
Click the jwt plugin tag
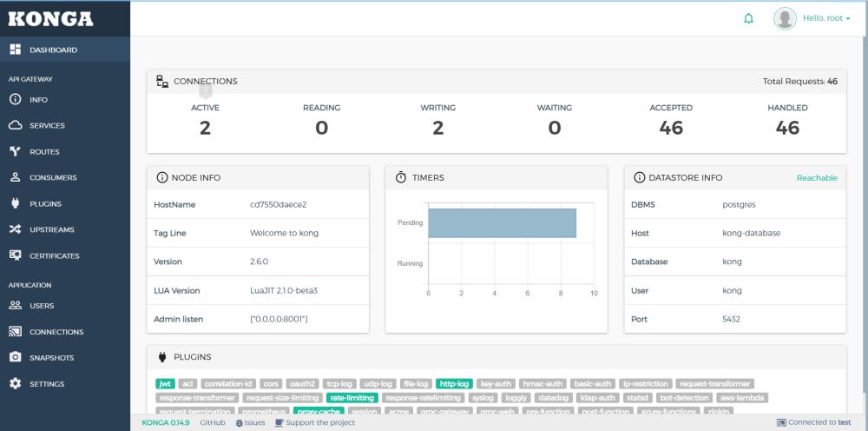pyautogui.click(x=165, y=383)
